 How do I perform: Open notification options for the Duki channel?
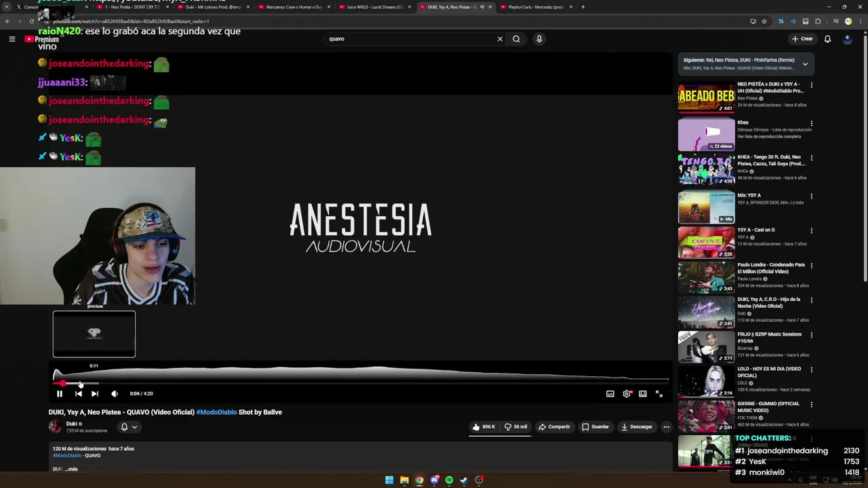point(129,427)
